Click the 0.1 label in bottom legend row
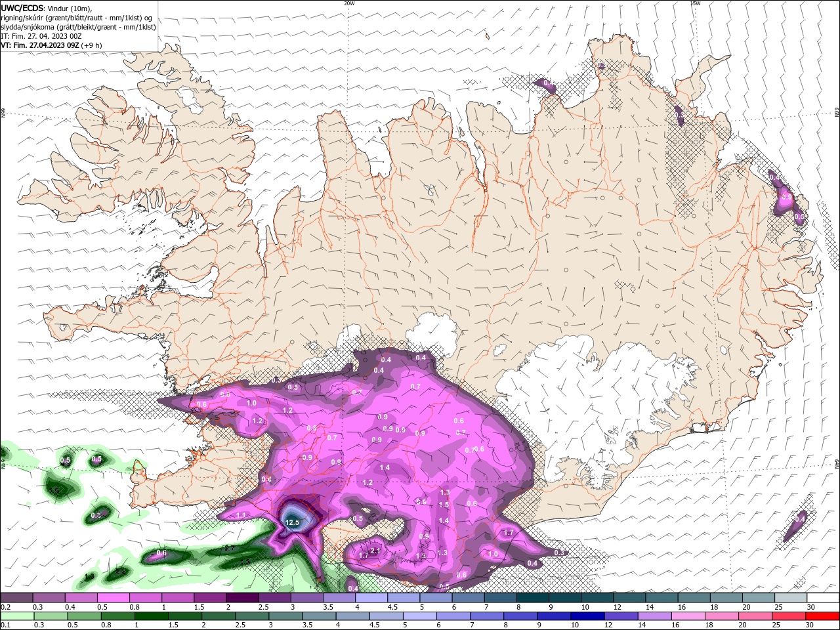Viewport: 840px width, 630px height. coord(5,625)
